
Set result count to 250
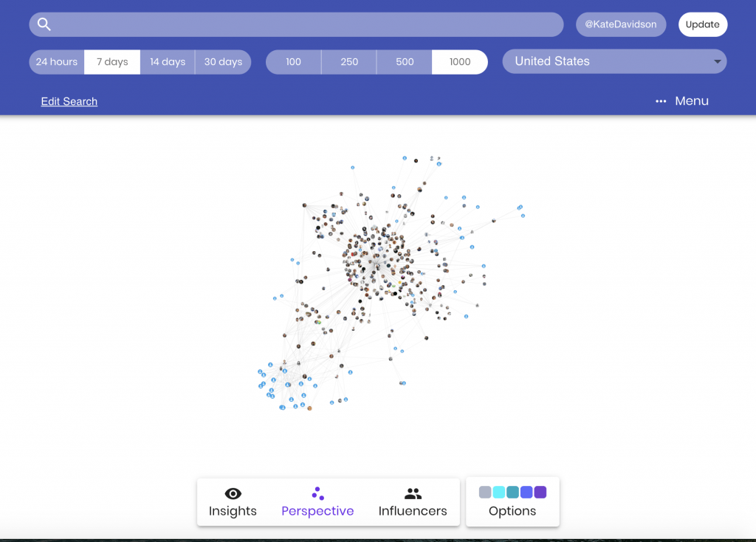pyautogui.click(x=349, y=62)
